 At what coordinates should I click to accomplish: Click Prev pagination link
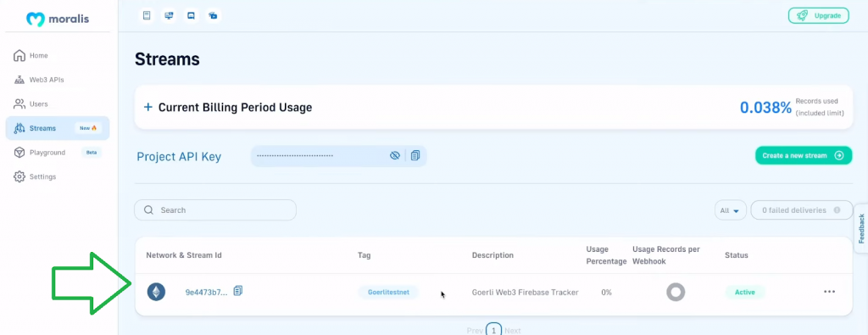(x=475, y=331)
